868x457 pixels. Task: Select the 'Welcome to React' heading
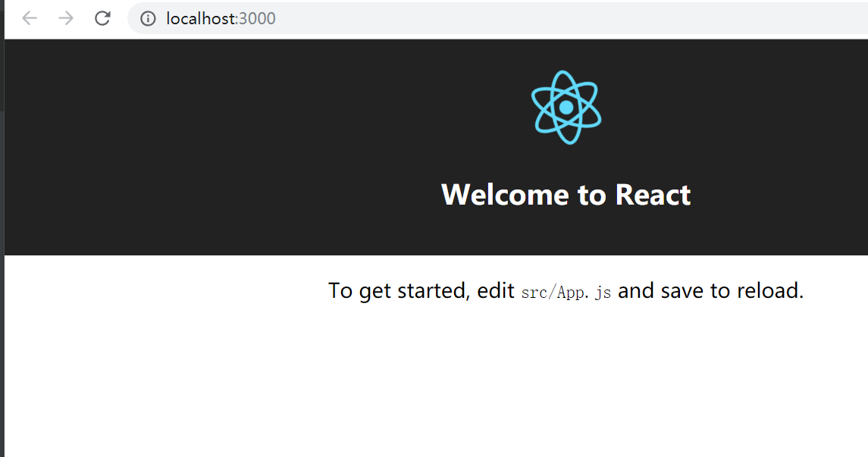[x=566, y=195]
